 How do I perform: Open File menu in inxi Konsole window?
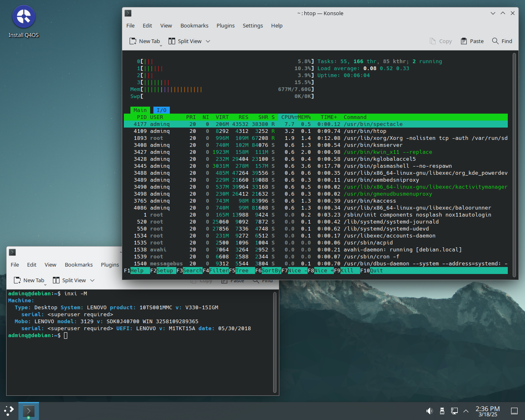pyautogui.click(x=15, y=265)
